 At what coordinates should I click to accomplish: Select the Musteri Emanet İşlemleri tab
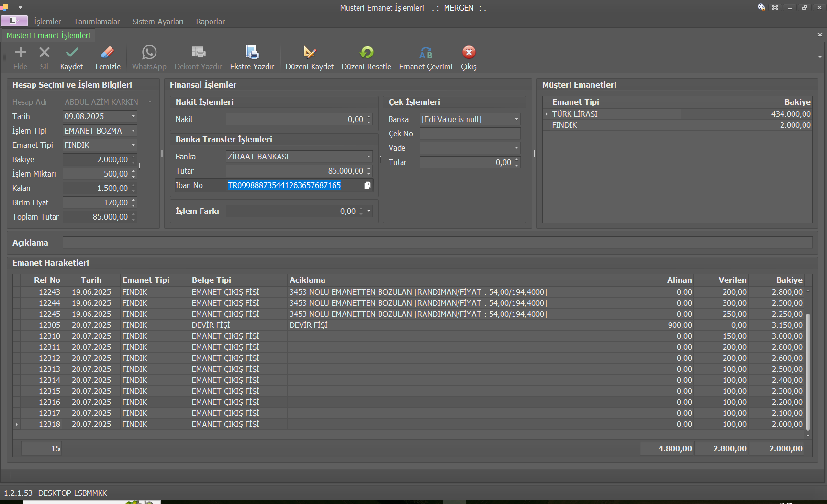tap(48, 35)
